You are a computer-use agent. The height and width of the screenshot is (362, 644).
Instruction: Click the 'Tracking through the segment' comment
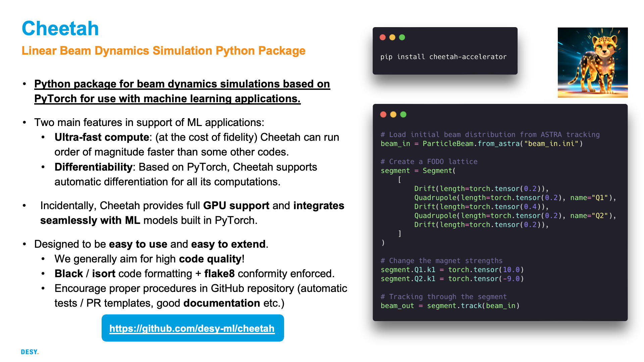444,297
